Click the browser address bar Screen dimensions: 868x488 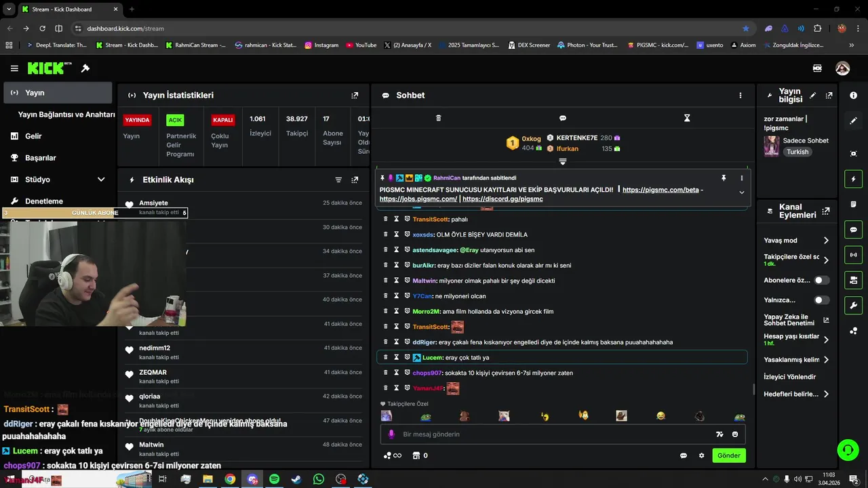407,28
